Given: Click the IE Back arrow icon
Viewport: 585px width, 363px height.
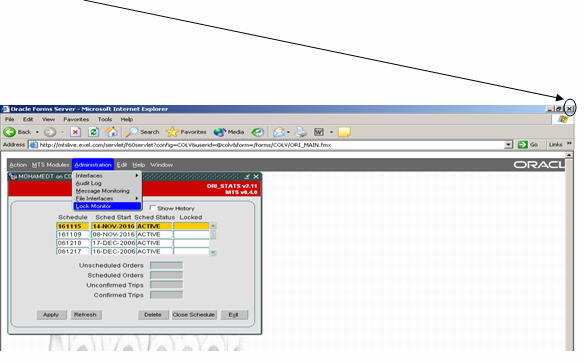Looking at the screenshot, I should point(9,132).
